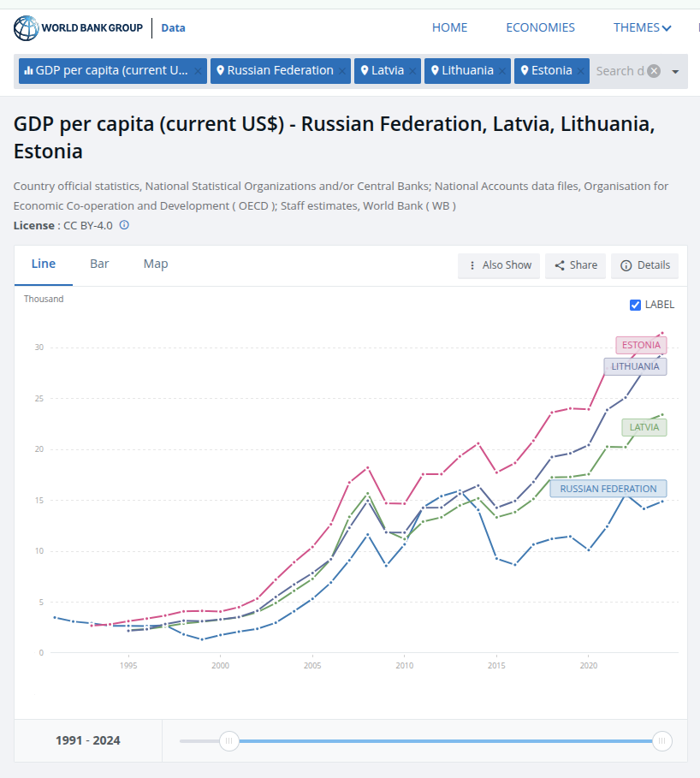
Task: Expand the search bar dropdown arrow
Action: [675, 72]
